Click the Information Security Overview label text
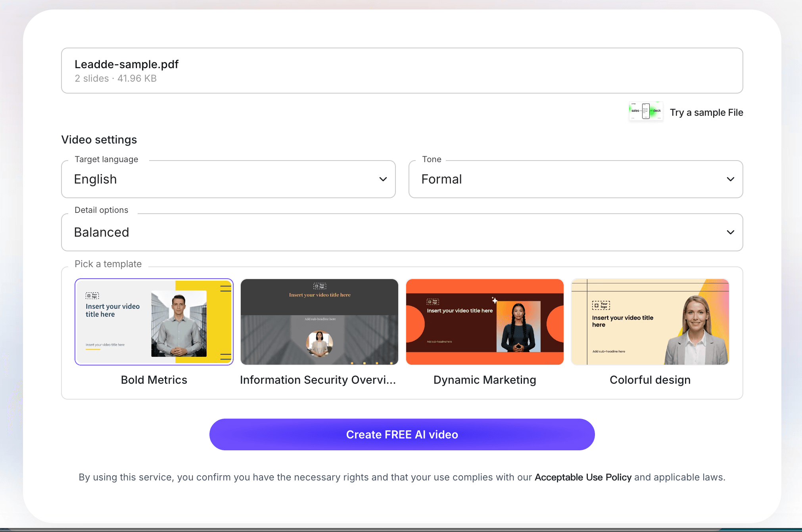This screenshot has height=532, width=802. (x=318, y=380)
